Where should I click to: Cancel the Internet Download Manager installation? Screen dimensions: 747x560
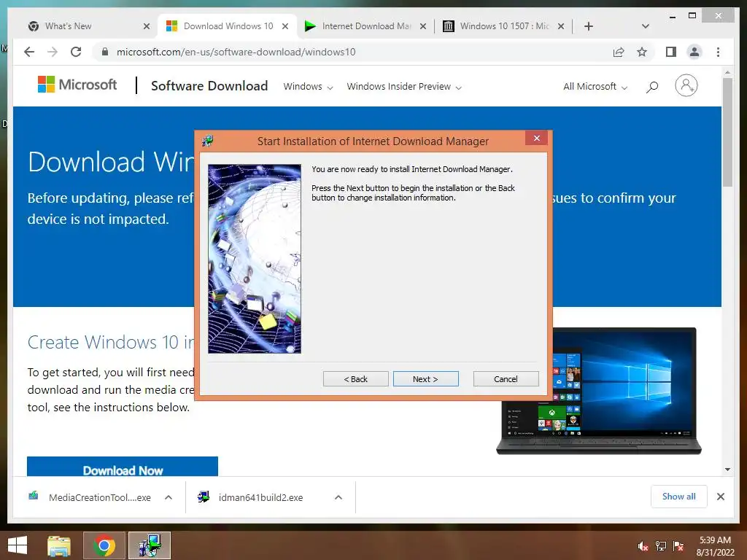pyautogui.click(x=506, y=379)
